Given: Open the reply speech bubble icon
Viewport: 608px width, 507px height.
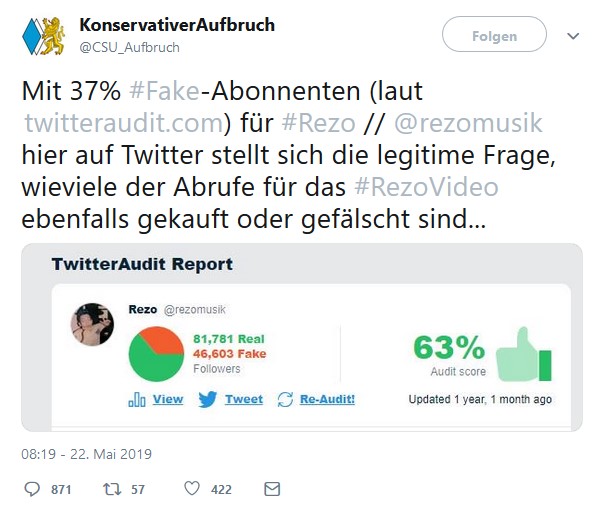Looking at the screenshot, I should point(32,489).
